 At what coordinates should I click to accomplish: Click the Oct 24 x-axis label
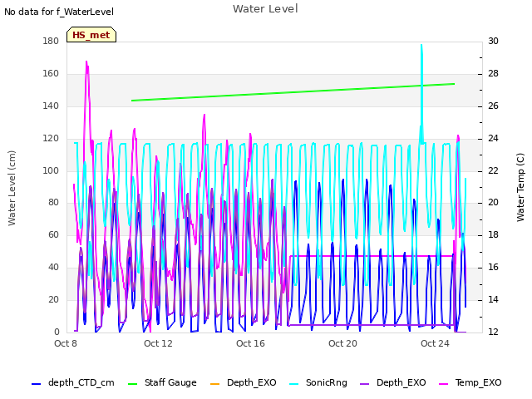[x=435, y=343]
